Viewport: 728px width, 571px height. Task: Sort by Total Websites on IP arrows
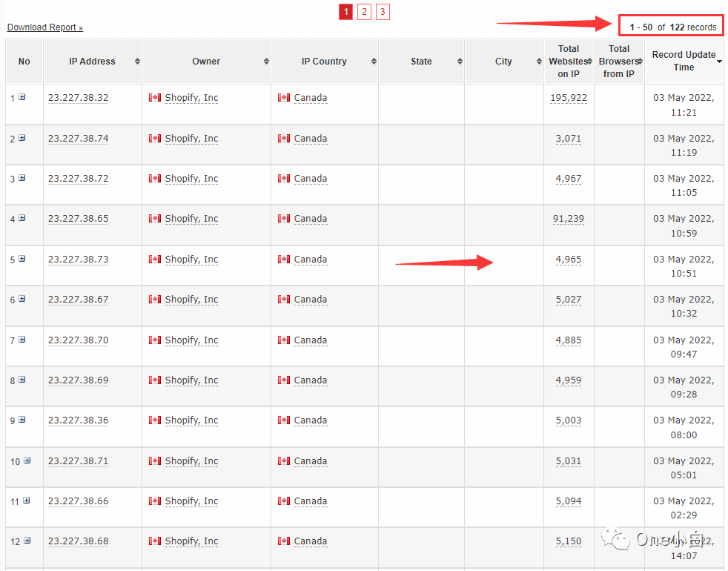589,62
